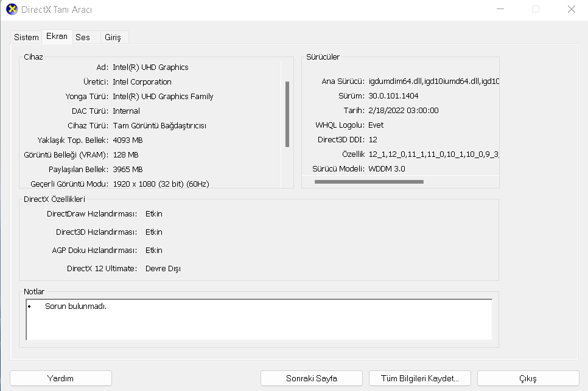Click the Ana Sürücü: label
The width and height of the screenshot is (588, 391).
(x=343, y=81)
